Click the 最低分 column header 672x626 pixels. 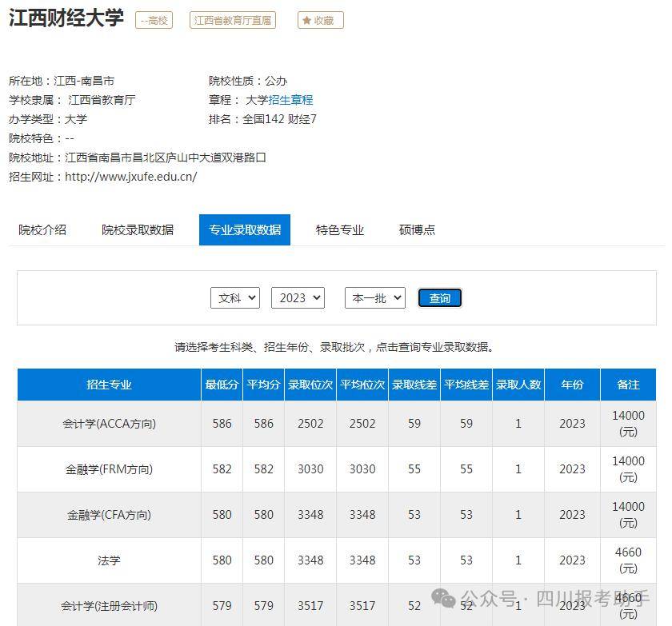click(x=222, y=385)
